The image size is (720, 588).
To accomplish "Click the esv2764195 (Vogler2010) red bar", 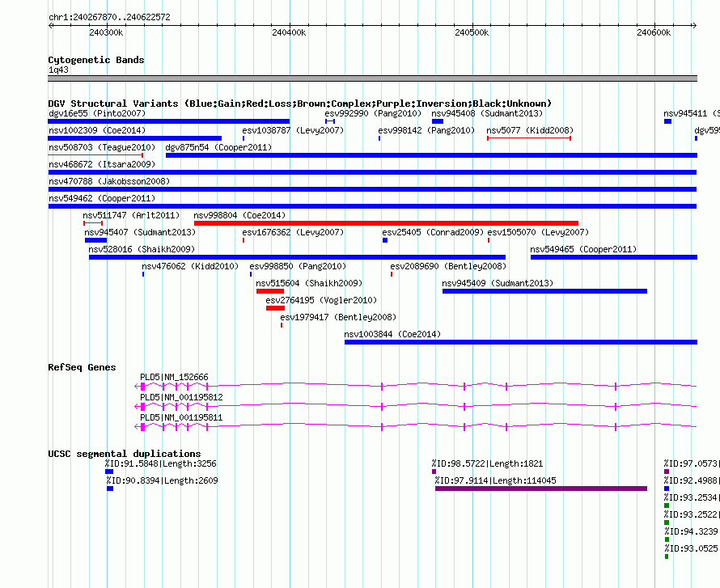I will pyautogui.click(x=276, y=308).
